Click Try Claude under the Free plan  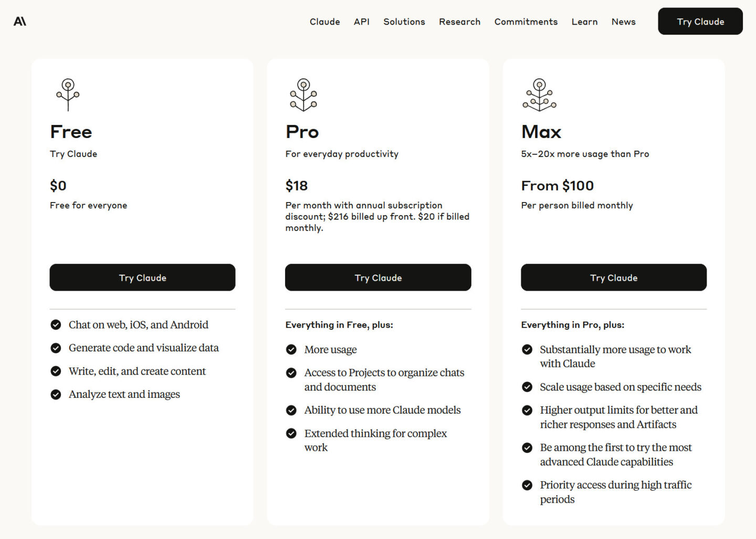[142, 277]
